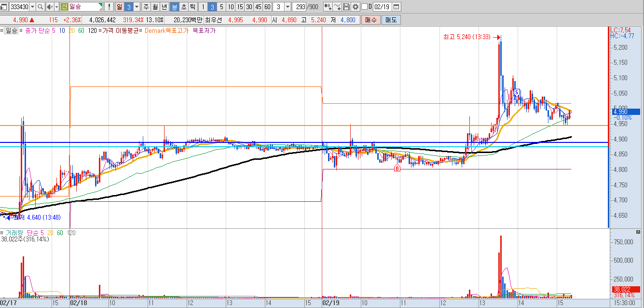This screenshot has width=644, height=308.
Task: Select the 45-minute interval button
Action: click(258, 7)
